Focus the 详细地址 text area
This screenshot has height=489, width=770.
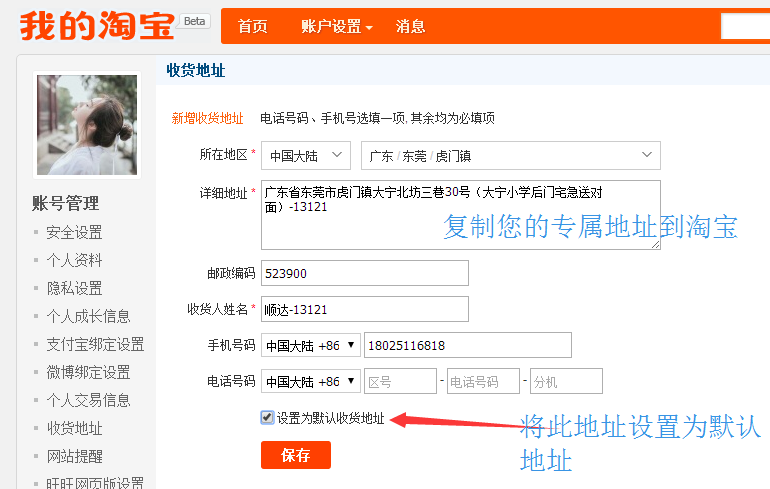pos(460,214)
